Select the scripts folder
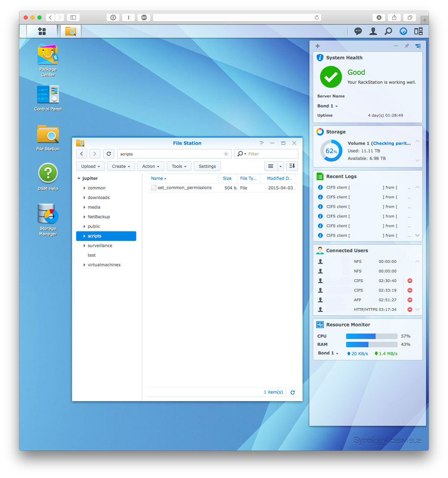 coord(106,236)
